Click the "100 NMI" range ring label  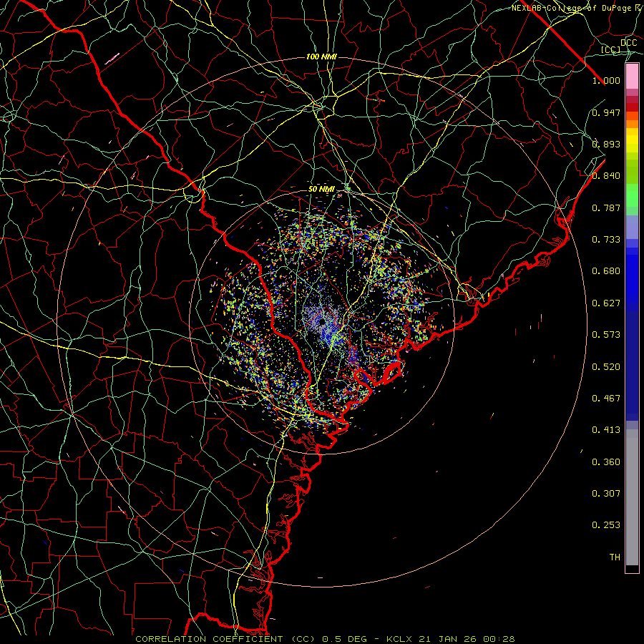(x=321, y=57)
